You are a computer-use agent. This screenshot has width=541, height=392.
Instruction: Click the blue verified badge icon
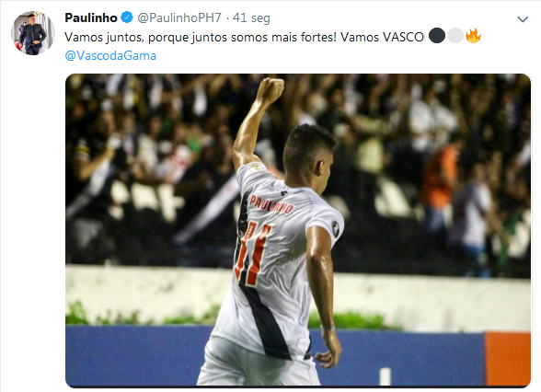(127, 17)
